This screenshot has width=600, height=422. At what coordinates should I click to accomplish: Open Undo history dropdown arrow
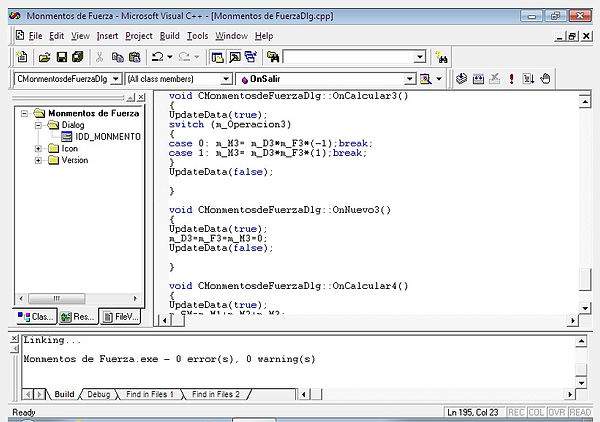point(170,57)
